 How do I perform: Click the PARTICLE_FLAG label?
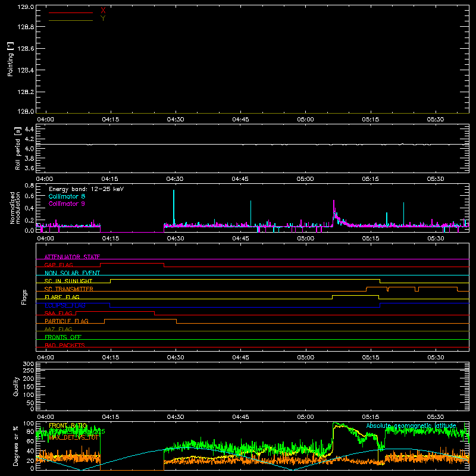[67, 321]
